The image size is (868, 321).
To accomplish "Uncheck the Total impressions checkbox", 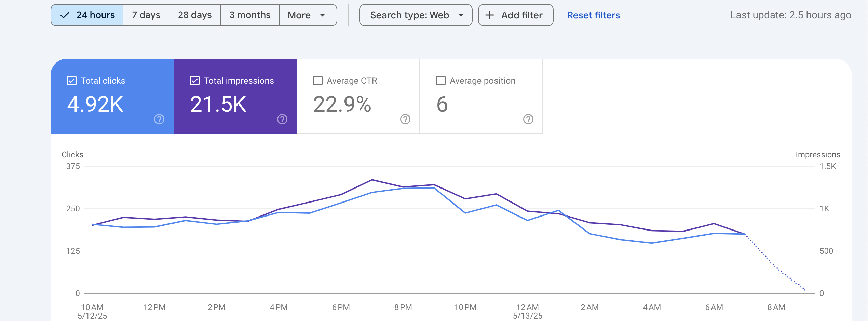I will pos(195,81).
